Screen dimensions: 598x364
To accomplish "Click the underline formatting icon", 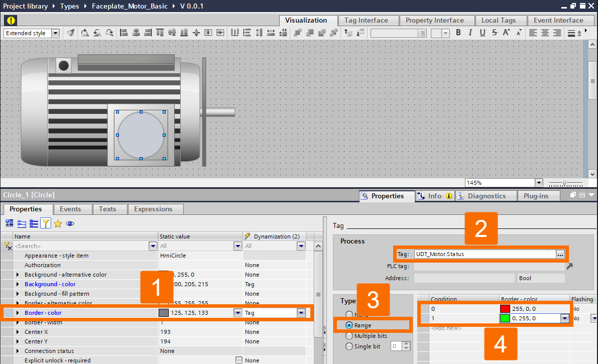I will (x=482, y=32).
